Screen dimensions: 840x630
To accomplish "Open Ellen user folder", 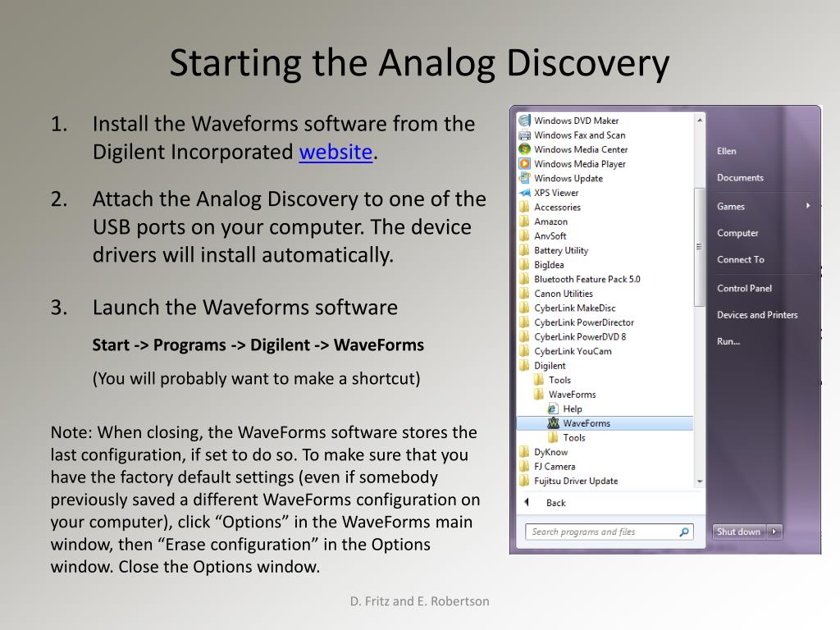I will [727, 151].
